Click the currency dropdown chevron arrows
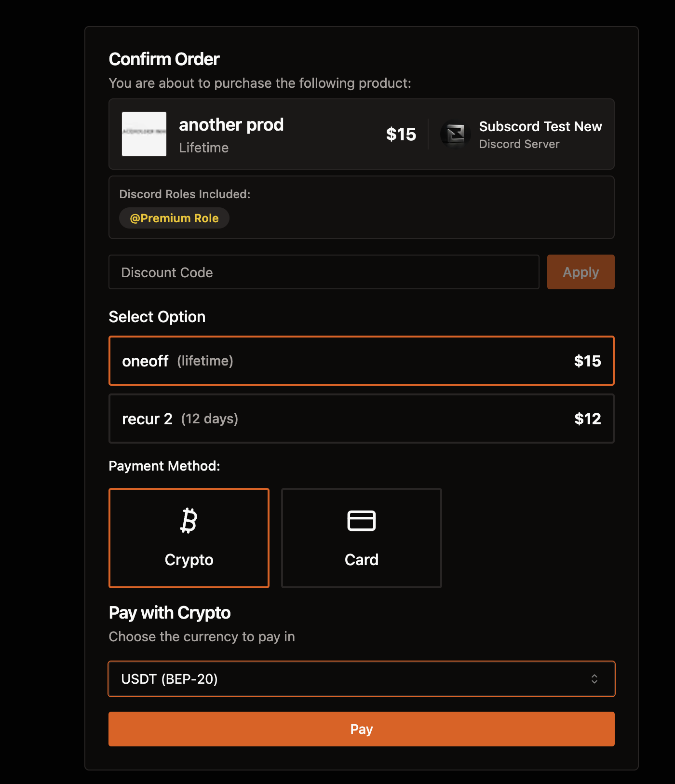The width and height of the screenshot is (675, 784). tap(594, 679)
